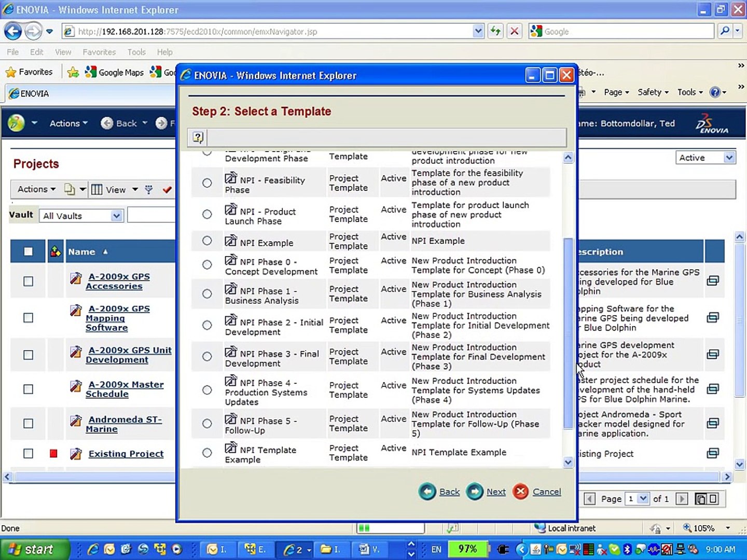Click the red Cancel icon in dialog
Viewport: 747px width, 560px height.
click(521, 492)
